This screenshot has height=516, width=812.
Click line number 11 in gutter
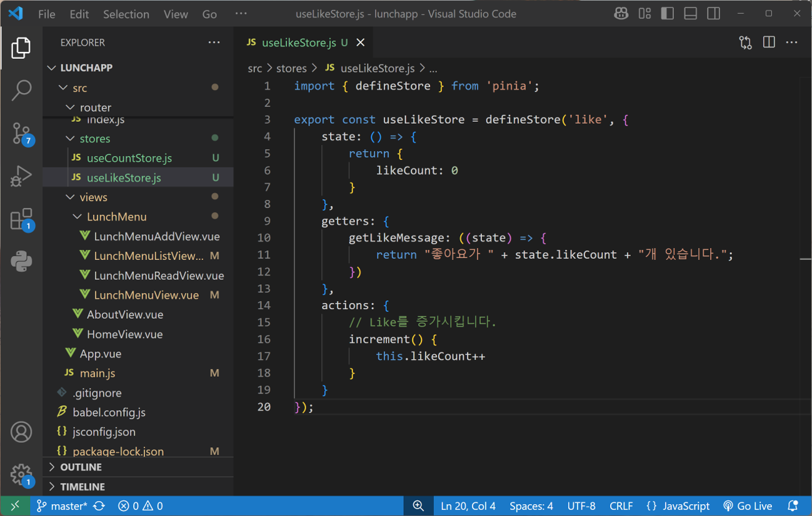coord(264,255)
